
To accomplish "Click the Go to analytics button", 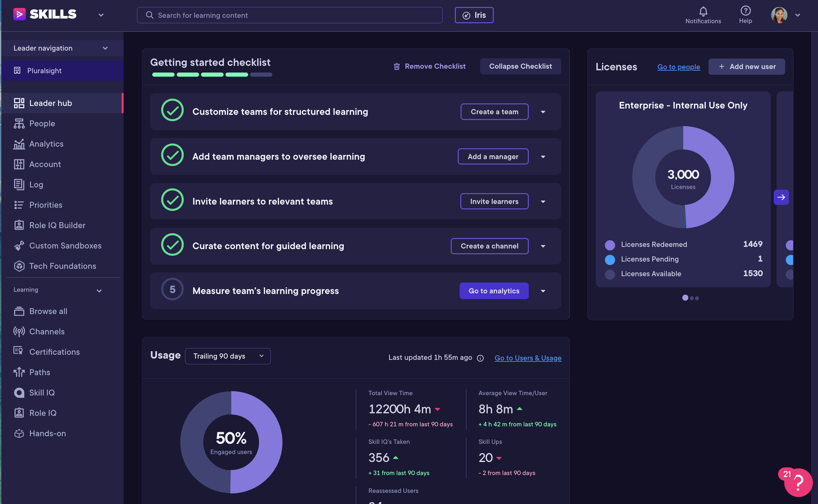I will pyautogui.click(x=494, y=291).
